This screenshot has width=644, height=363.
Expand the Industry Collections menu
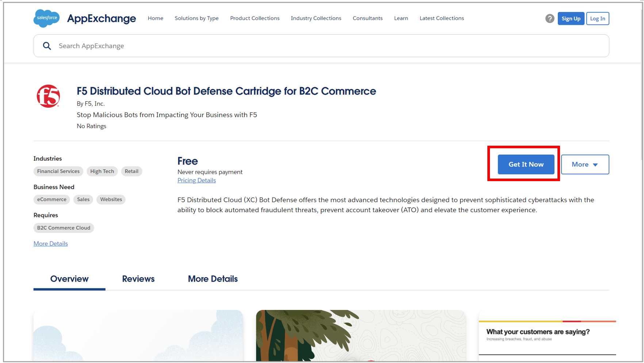point(316,18)
